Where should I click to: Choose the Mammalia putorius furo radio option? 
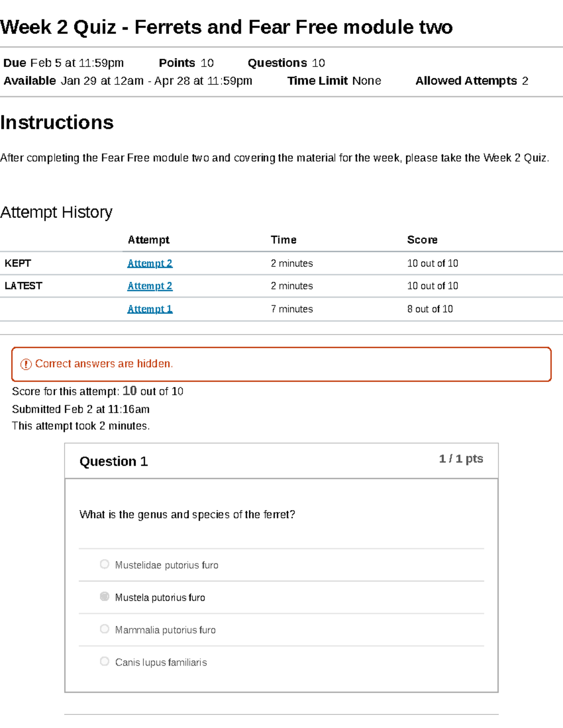click(x=105, y=629)
